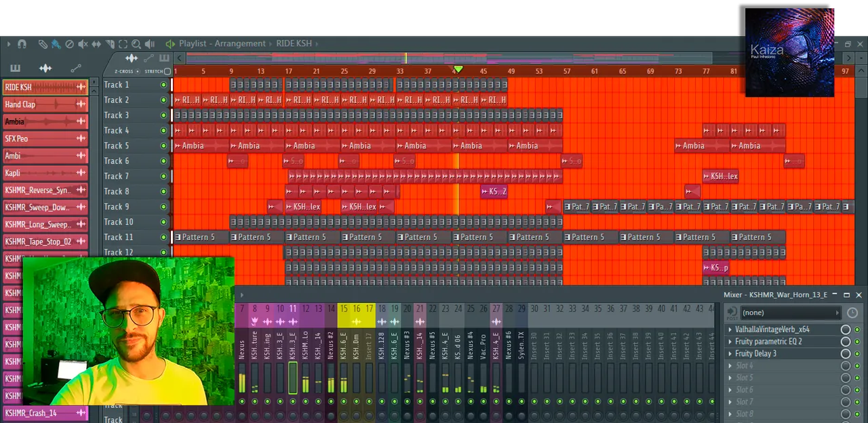The height and width of the screenshot is (423, 868).
Task: Click the KS..2 clip on Track 8
Action: [494, 192]
